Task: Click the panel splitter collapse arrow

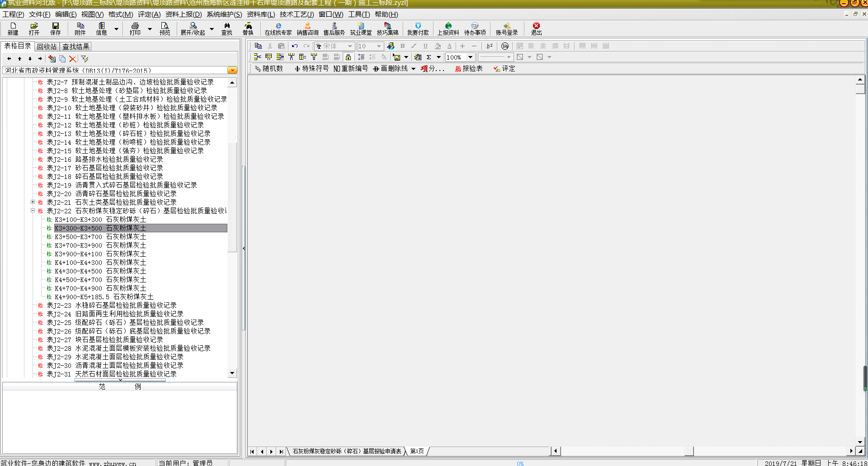Action: click(244, 248)
